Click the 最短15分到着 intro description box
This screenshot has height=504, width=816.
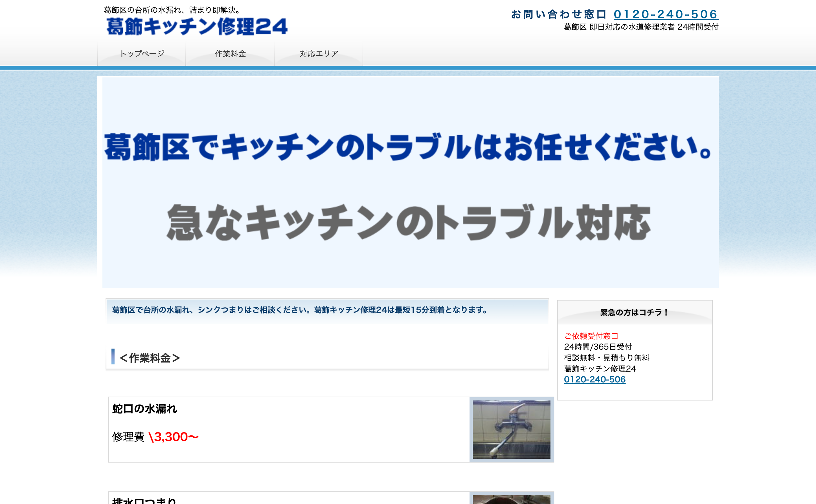(x=299, y=310)
